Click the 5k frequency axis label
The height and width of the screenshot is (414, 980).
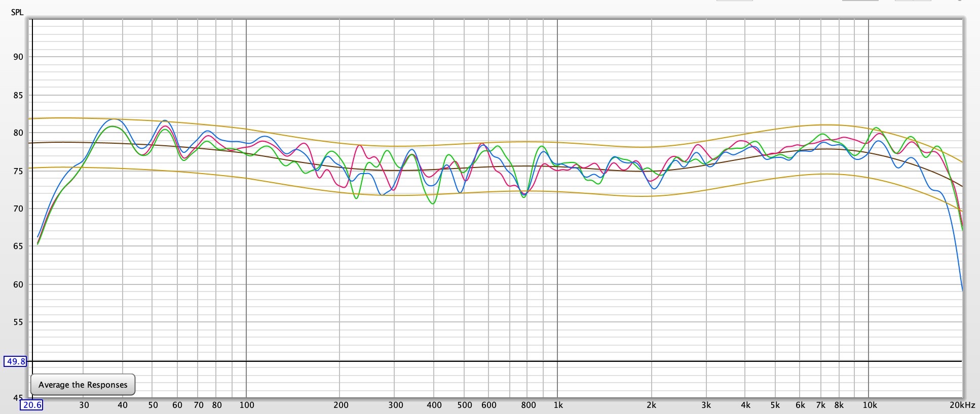coord(775,405)
